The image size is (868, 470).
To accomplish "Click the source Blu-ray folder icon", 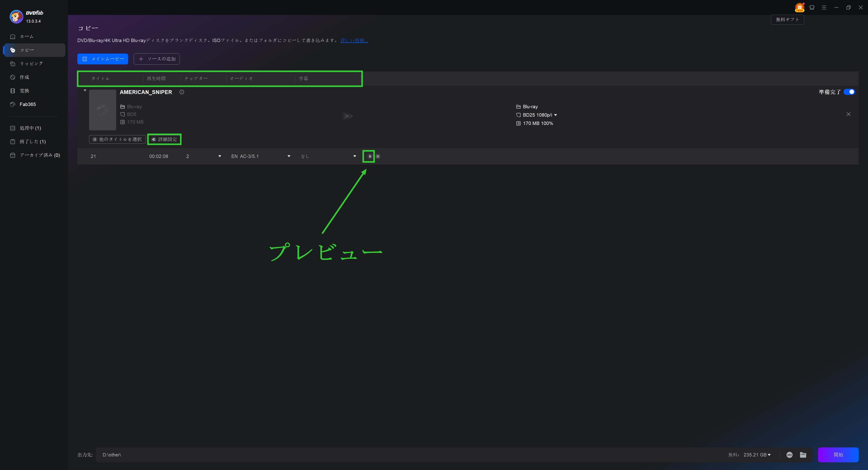I will click(x=123, y=107).
